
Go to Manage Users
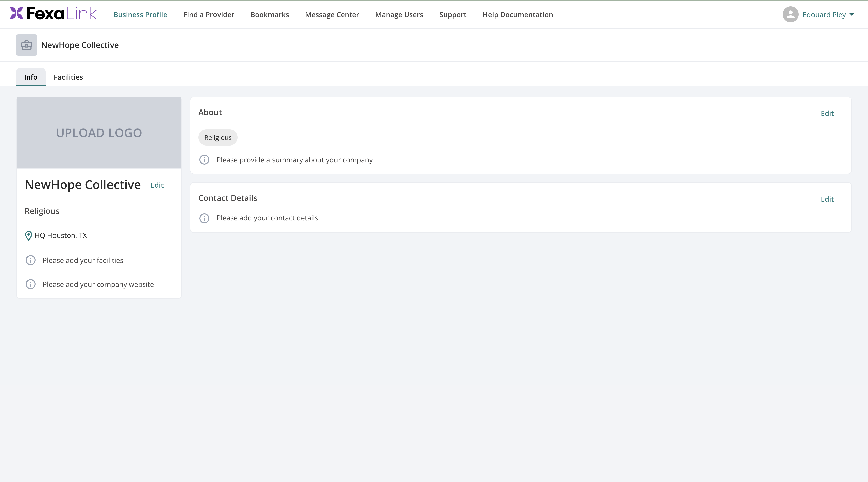pos(399,15)
